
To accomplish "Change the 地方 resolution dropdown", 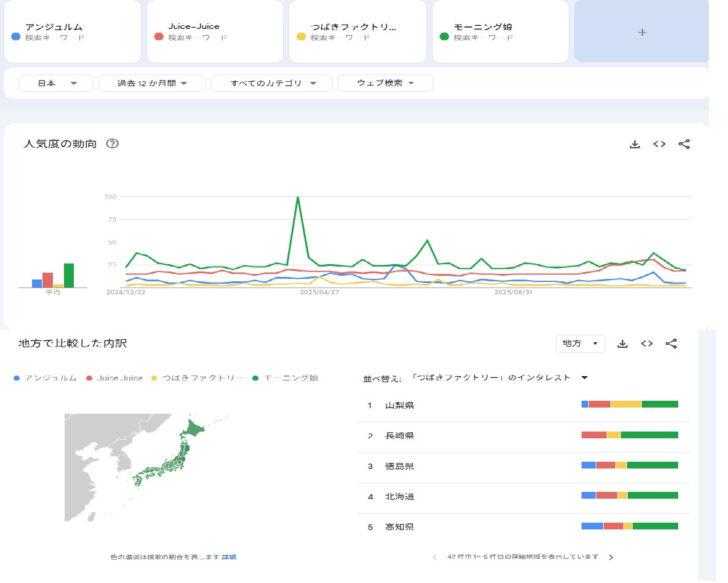I will coord(580,344).
